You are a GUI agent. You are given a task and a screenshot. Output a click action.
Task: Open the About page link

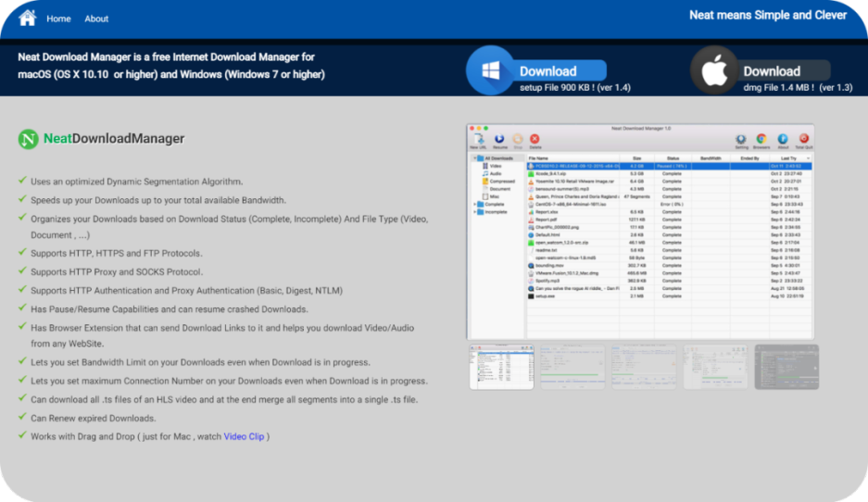point(96,19)
